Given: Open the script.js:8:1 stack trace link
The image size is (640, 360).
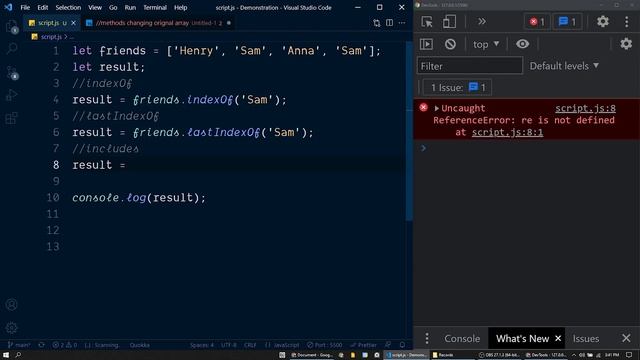Looking at the screenshot, I should pos(507,132).
